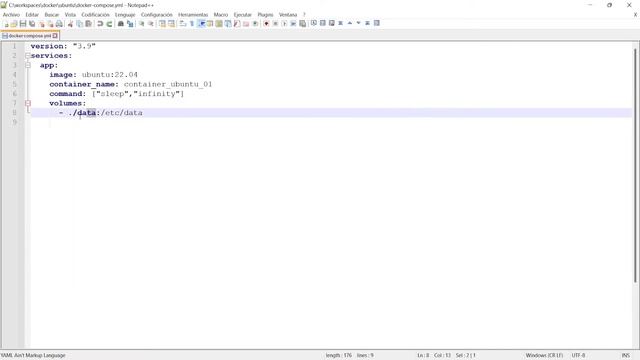
Task: Open the Plugins menu
Action: pos(265,15)
